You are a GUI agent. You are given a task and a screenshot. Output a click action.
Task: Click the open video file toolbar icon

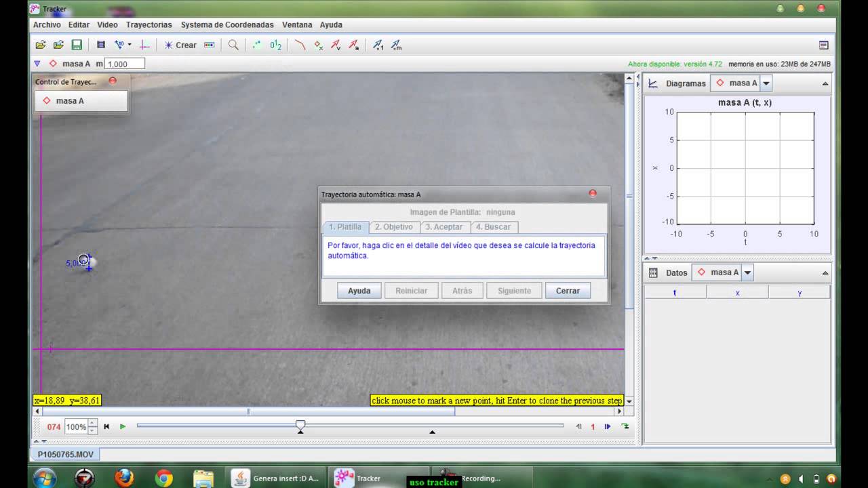(x=41, y=45)
